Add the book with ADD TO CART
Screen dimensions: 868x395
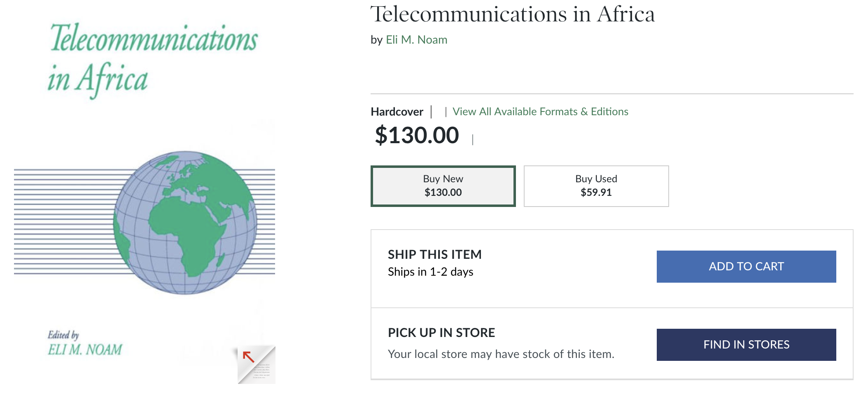click(746, 267)
